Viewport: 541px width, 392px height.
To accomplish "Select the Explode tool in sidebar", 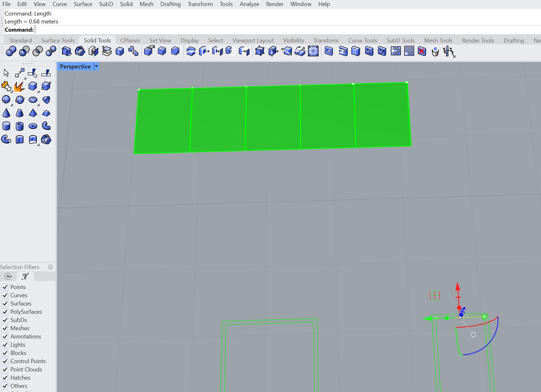I will [x=19, y=86].
